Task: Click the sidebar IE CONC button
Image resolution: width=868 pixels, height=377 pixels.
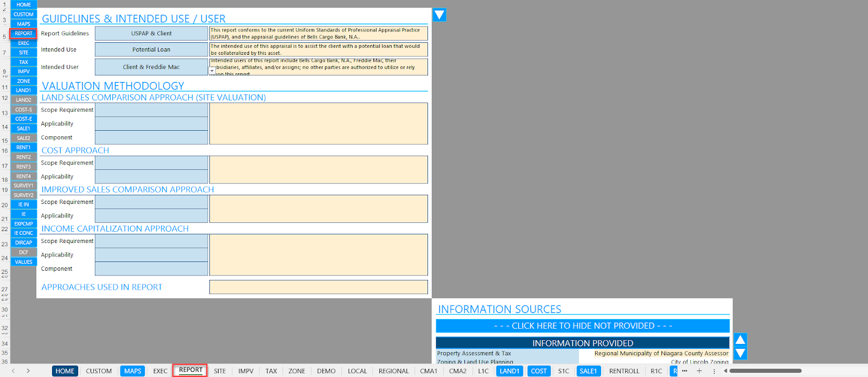Action: 23,233
